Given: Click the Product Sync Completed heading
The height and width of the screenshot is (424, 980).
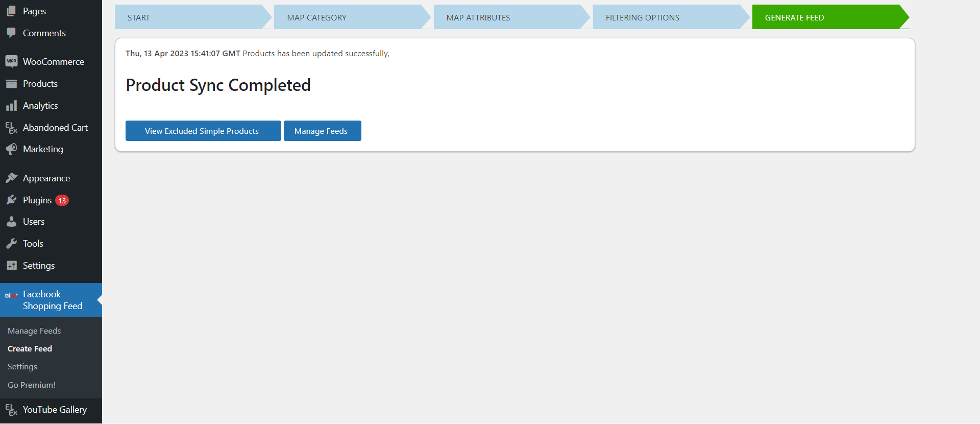Looking at the screenshot, I should coord(218,85).
